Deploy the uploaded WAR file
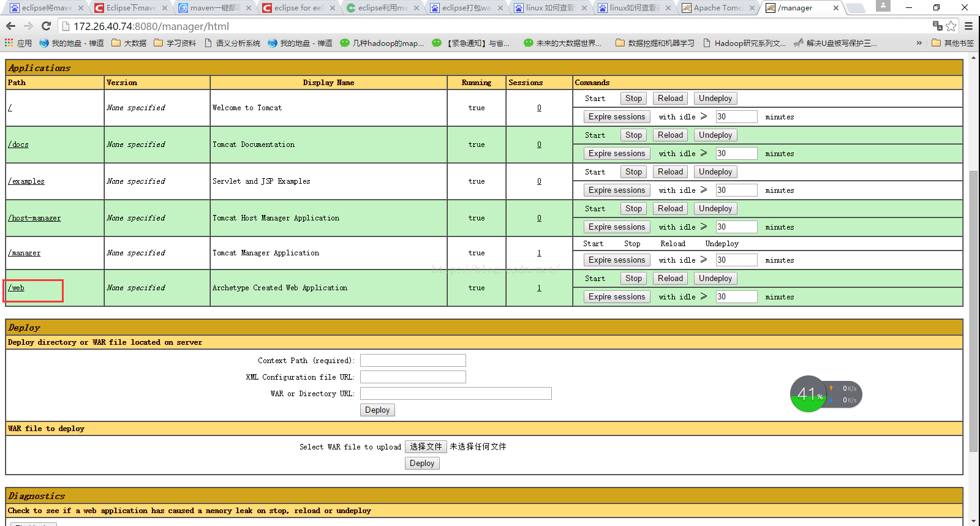 tap(422, 464)
